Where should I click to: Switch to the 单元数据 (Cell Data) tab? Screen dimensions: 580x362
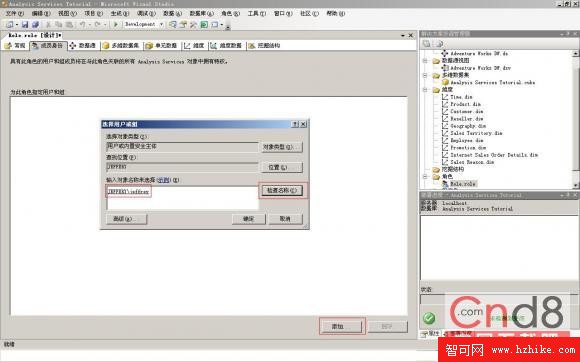pos(161,45)
